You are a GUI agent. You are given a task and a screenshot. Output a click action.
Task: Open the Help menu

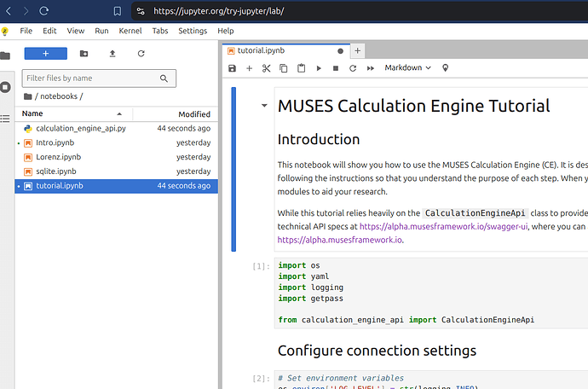pyautogui.click(x=225, y=31)
